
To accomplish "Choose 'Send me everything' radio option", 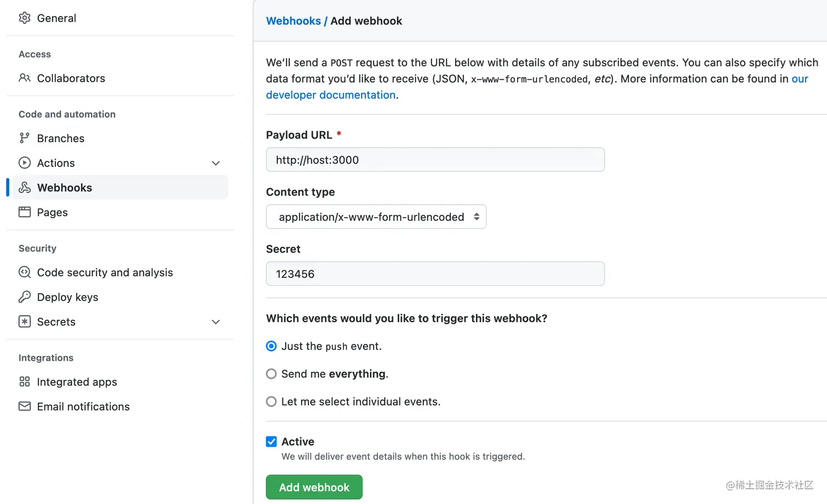I will tap(271, 374).
